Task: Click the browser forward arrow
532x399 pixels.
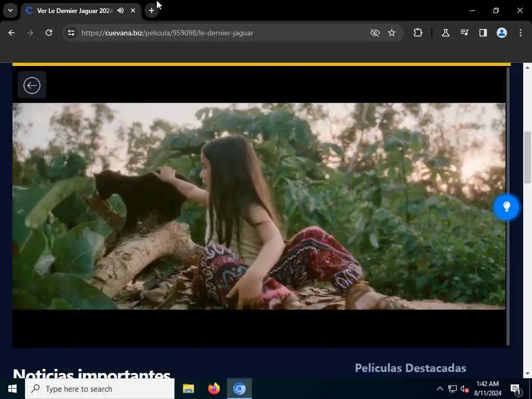Action: click(30, 33)
